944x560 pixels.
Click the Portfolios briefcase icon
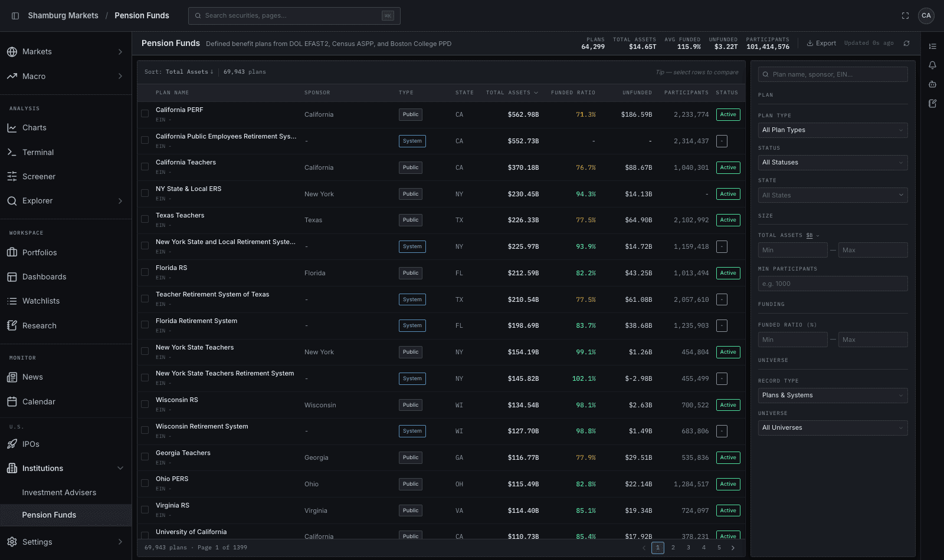(12, 252)
